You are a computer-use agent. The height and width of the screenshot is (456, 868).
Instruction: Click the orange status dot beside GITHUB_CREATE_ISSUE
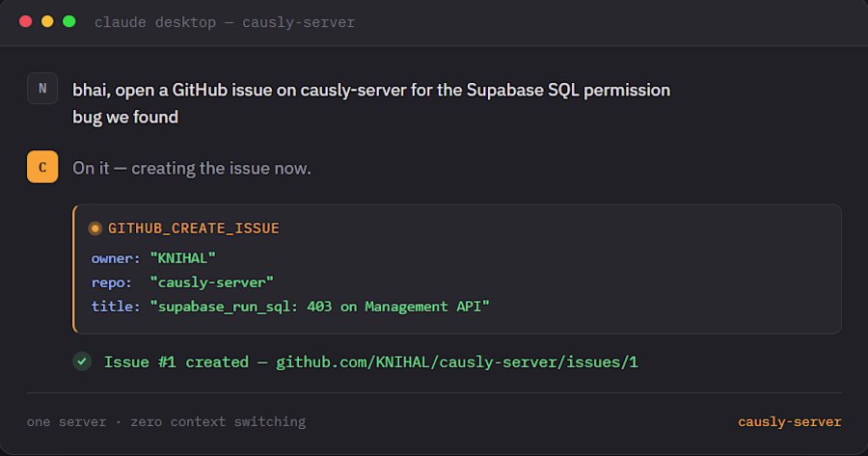[x=95, y=228]
